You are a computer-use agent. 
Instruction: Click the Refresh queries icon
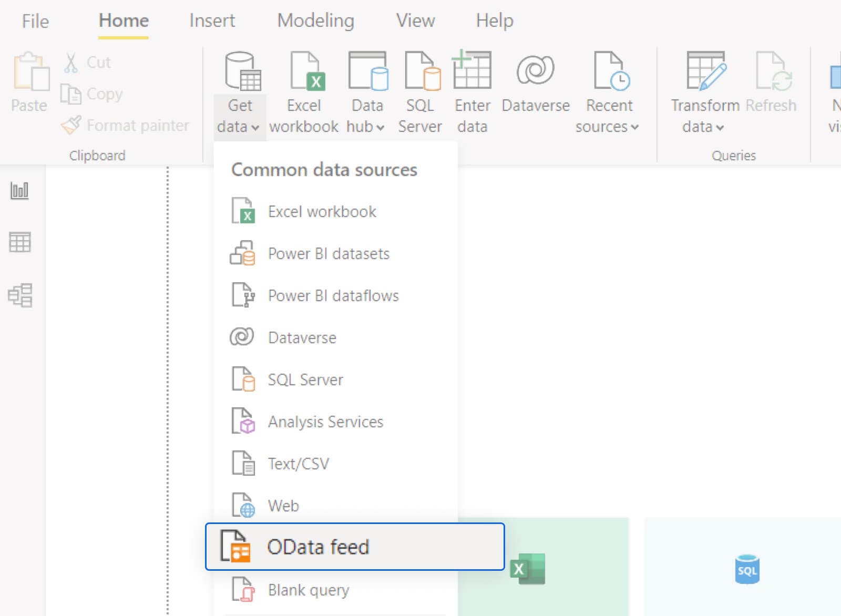click(x=774, y=71)
